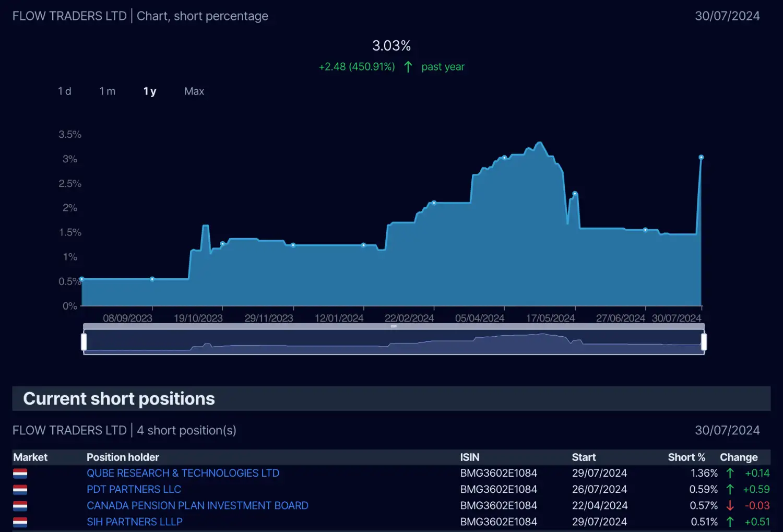783x532 pixels.
Task: Switch chart range to 1 d
Action: pos(65,91)
